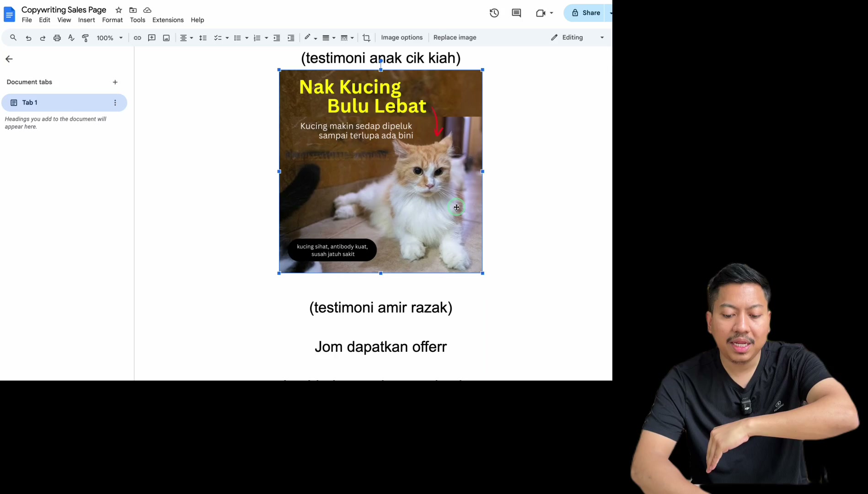Open the zoom level dropdown

click(110, 38)
